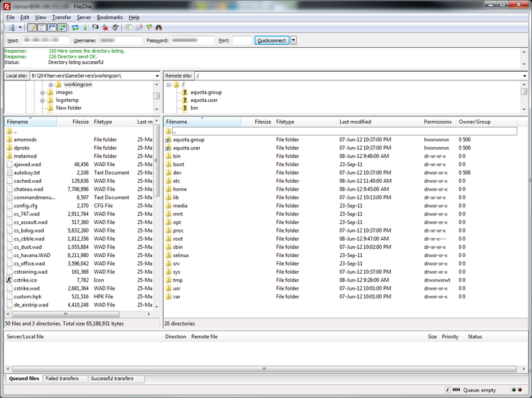Open the File menu
Image resolution: width=532 pixels, height=398 pixels.
tap(10, 17)
